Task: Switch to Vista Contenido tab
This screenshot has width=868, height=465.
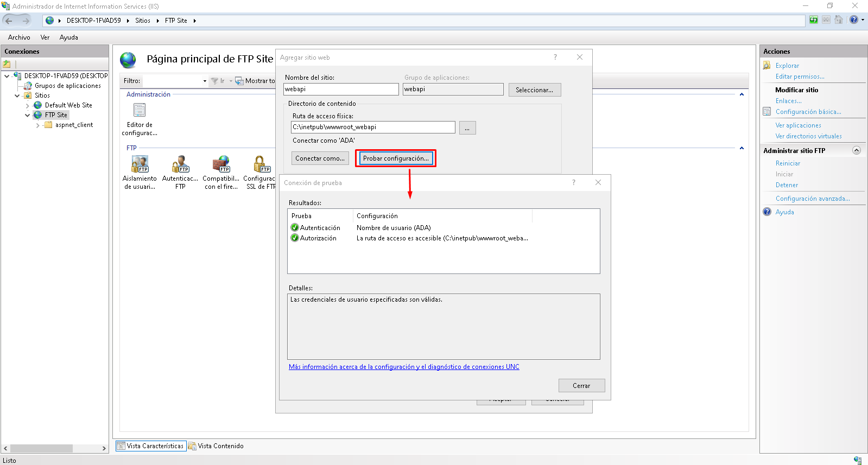Action: [216, 446]
